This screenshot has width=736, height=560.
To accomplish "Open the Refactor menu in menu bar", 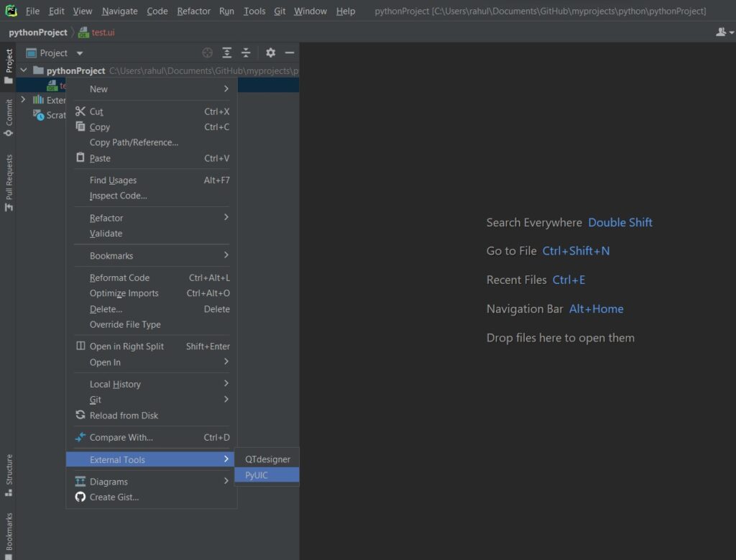I will point(193,11).
